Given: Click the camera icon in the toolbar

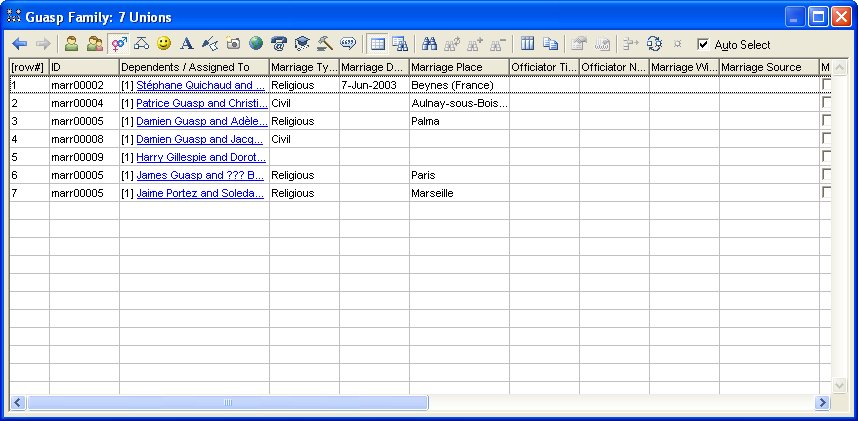Looking at the screenshot, I should click(233, 44).
